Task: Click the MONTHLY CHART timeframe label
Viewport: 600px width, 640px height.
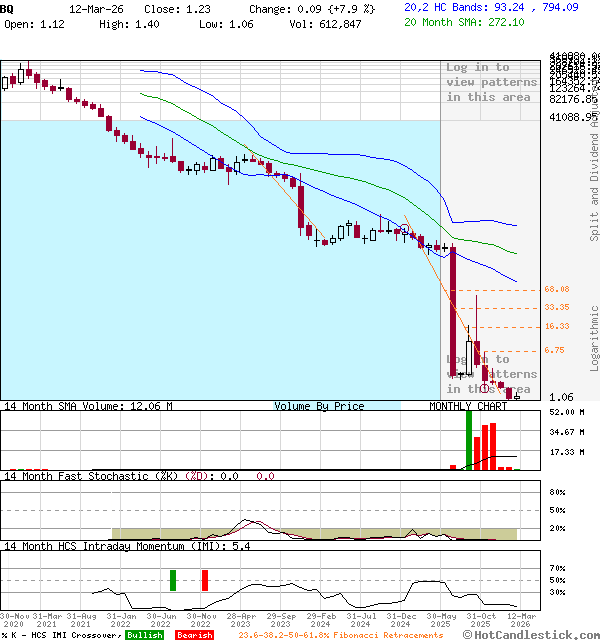Action: pos(468,406)
